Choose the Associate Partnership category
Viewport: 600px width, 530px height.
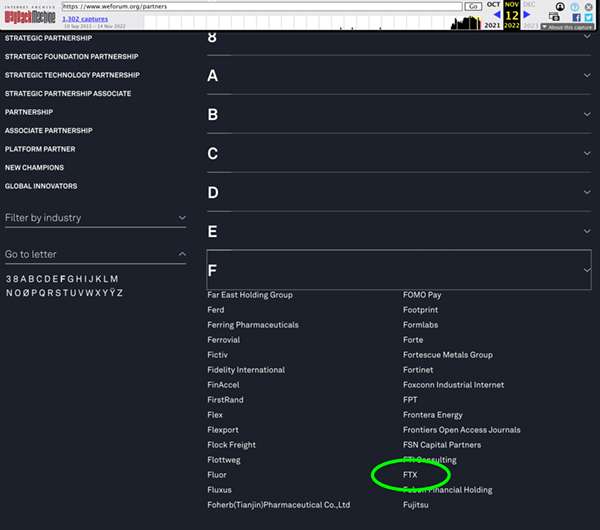click(49, 130)
